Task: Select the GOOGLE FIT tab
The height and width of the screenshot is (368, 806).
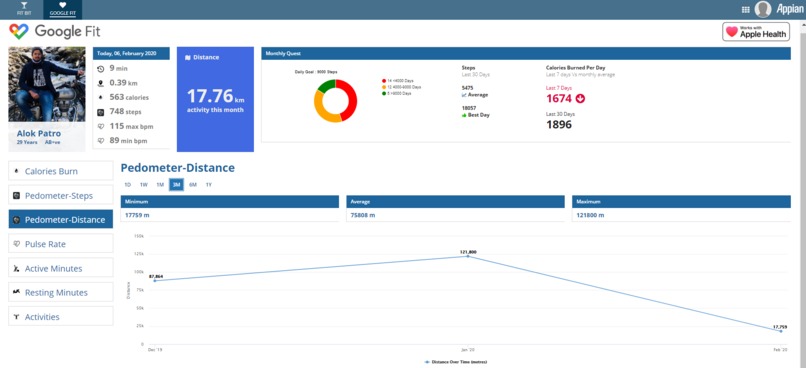Action: pyautogui.click(x=63, y=9)
